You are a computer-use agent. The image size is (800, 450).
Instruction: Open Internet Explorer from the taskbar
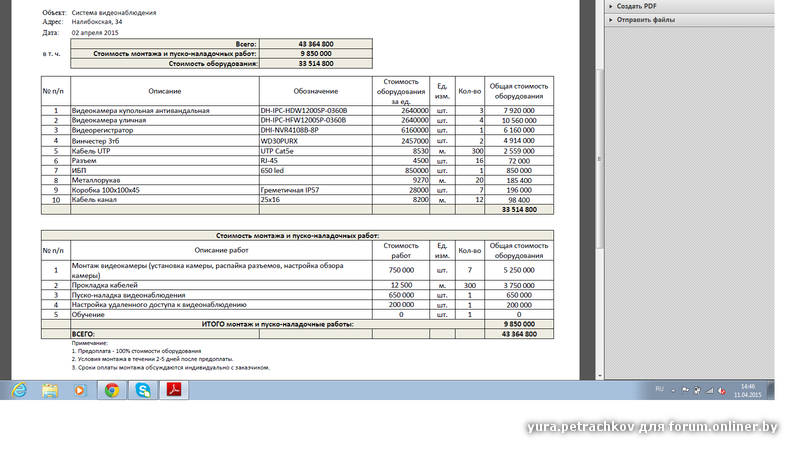click(19, 390)
